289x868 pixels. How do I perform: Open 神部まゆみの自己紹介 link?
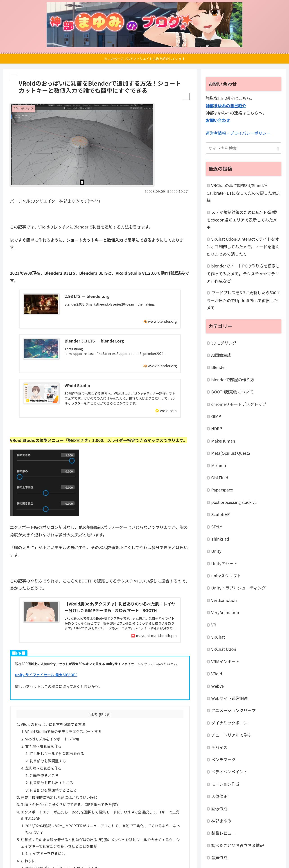pos(226,106)
